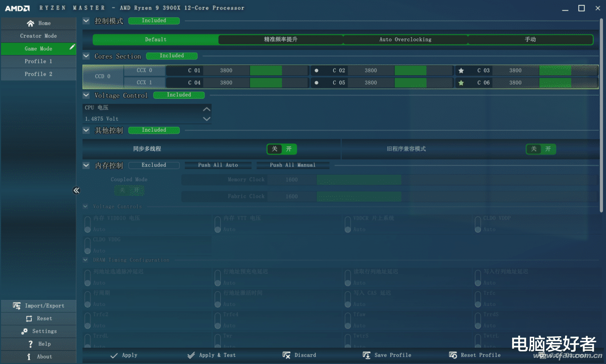606x364 pixels.
Task: Click the 1.4875 Volt value
Action: point(102,119)
